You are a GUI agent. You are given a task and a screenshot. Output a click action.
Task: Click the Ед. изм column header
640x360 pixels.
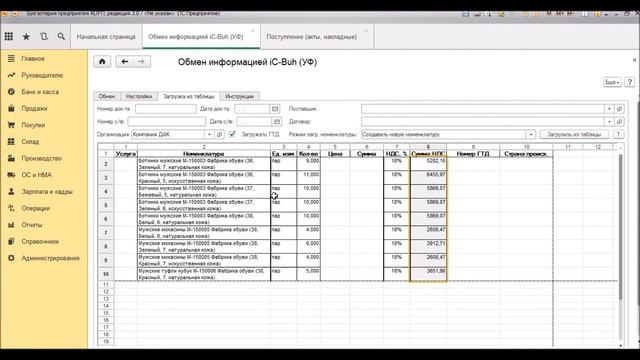click(283, 154)
